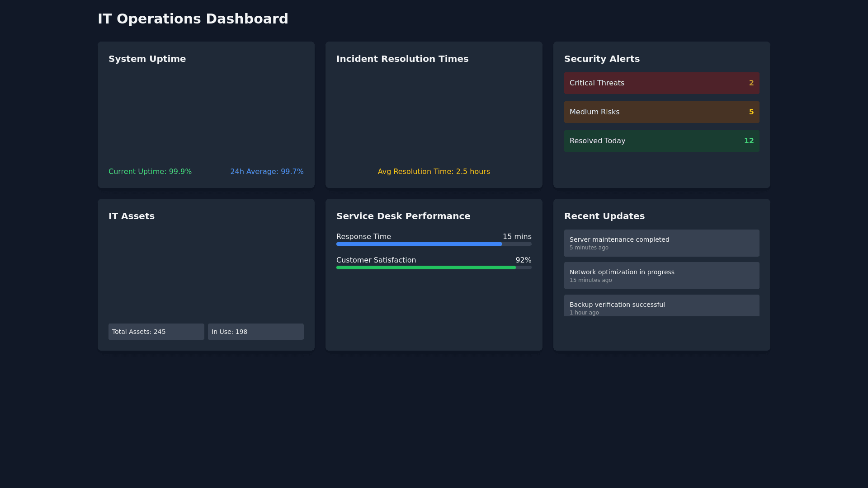Click the Total Assets: 245 box
The height and width of the screenshot is (488, 868).
[156, 332]
